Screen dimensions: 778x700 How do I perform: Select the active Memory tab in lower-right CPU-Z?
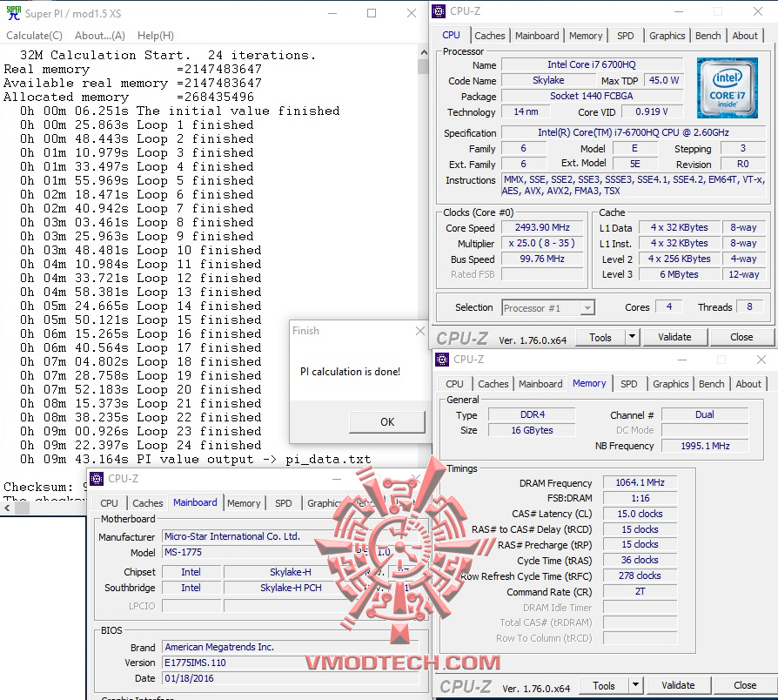pos(589,383)
